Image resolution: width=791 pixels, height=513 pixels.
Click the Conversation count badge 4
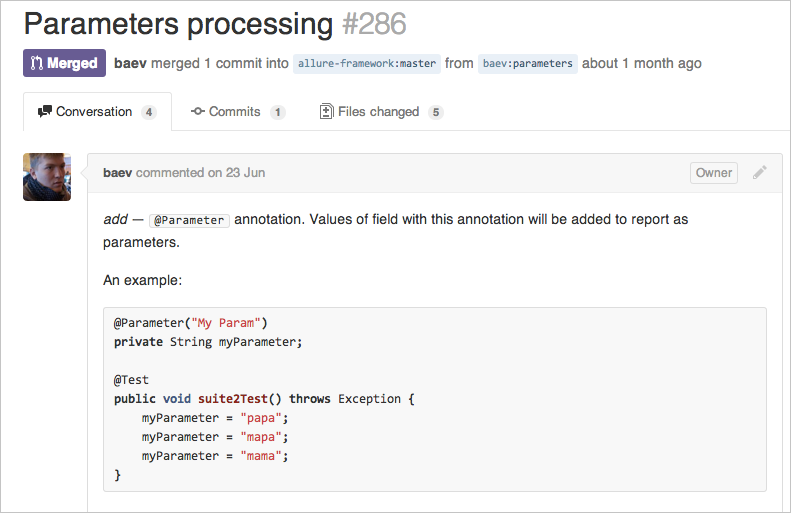coord(148,112)
